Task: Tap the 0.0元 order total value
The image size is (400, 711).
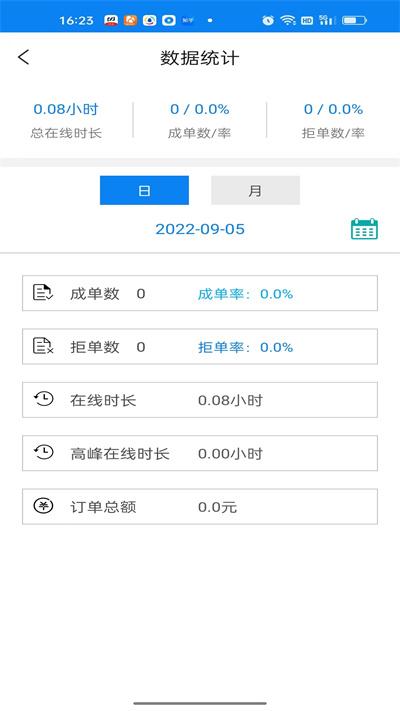Action: pos(218,507)
